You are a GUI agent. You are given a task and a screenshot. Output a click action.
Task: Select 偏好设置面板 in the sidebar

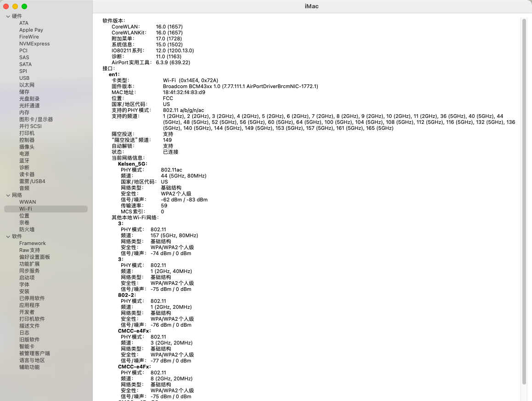click(34, 257)
